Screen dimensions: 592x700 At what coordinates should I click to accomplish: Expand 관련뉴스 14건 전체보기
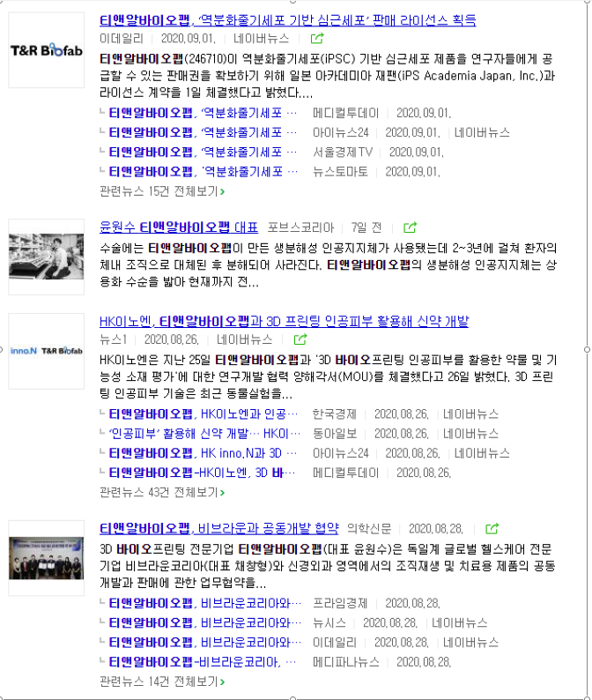162,681
